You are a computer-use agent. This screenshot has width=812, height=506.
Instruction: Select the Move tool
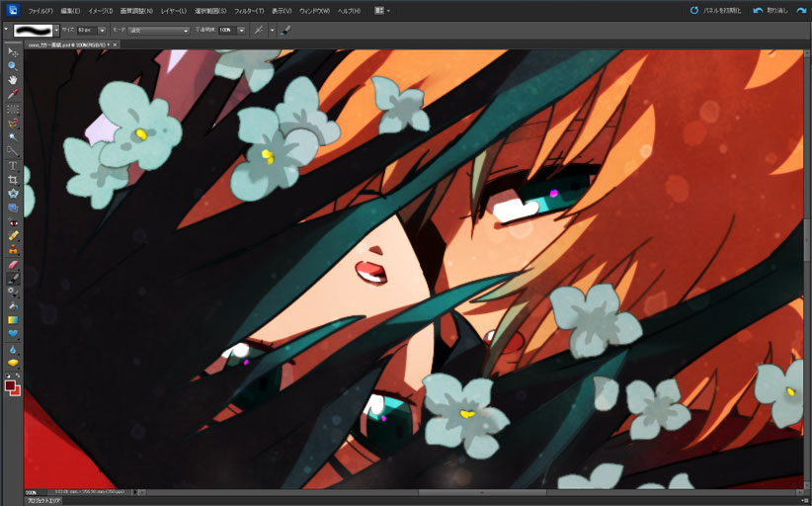coord(13,52)
